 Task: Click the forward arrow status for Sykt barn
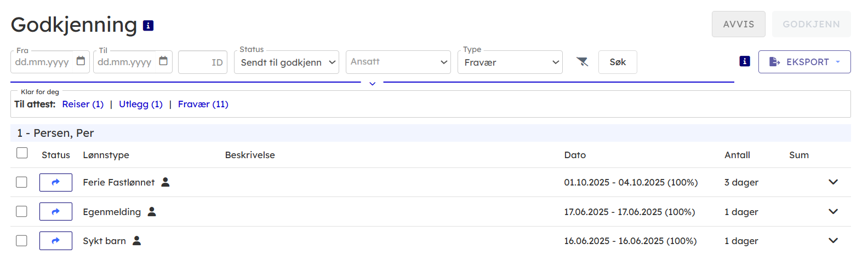point(56,241)
